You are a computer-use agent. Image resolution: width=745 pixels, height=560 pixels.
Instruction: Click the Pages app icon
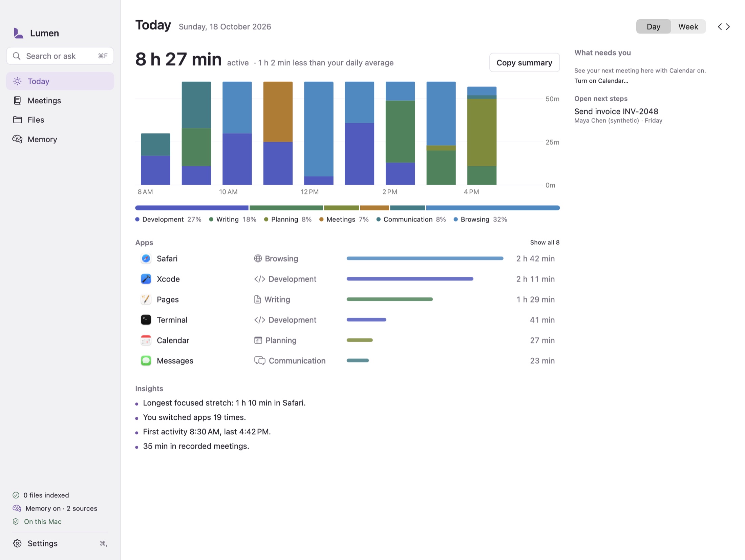[146, 299]
